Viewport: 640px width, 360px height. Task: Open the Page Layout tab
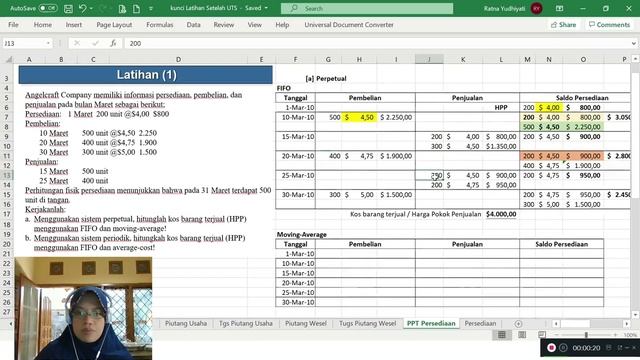[114, 25]
